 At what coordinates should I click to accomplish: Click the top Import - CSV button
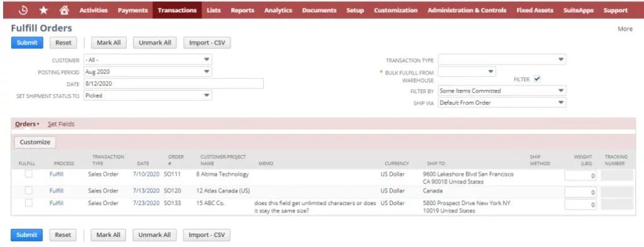[207, 43]
